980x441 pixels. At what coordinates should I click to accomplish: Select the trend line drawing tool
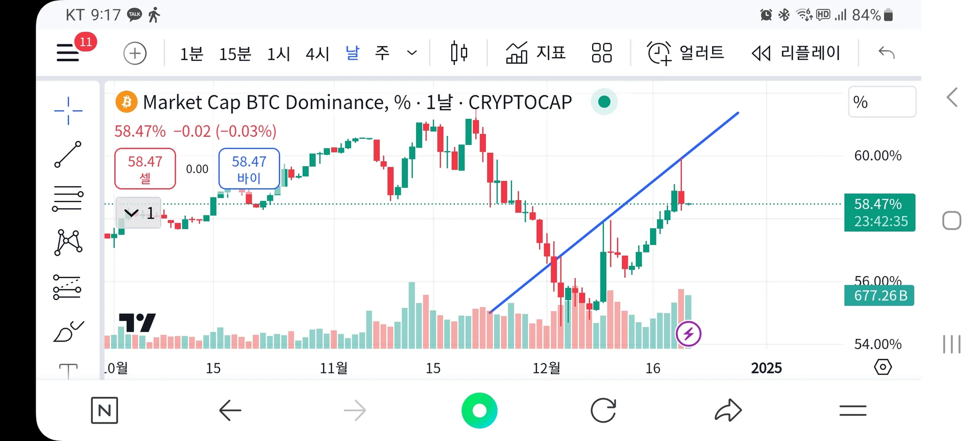68,154
